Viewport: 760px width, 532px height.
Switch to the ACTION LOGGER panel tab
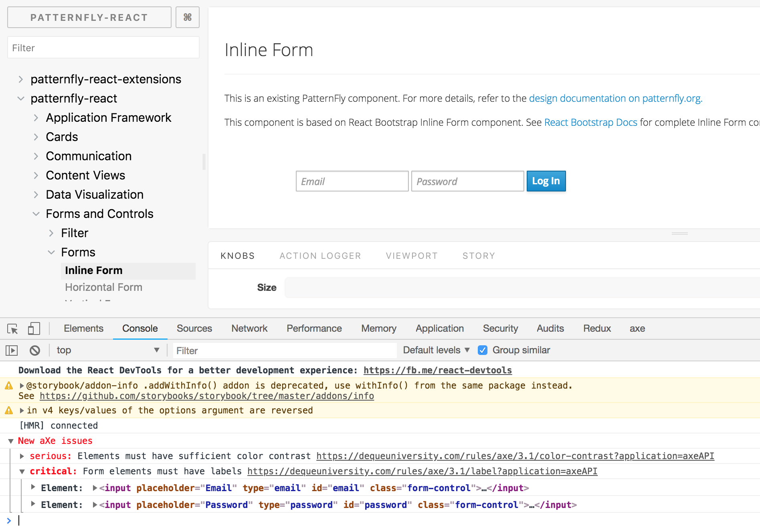pyautogui.click(x=320, y=256)
